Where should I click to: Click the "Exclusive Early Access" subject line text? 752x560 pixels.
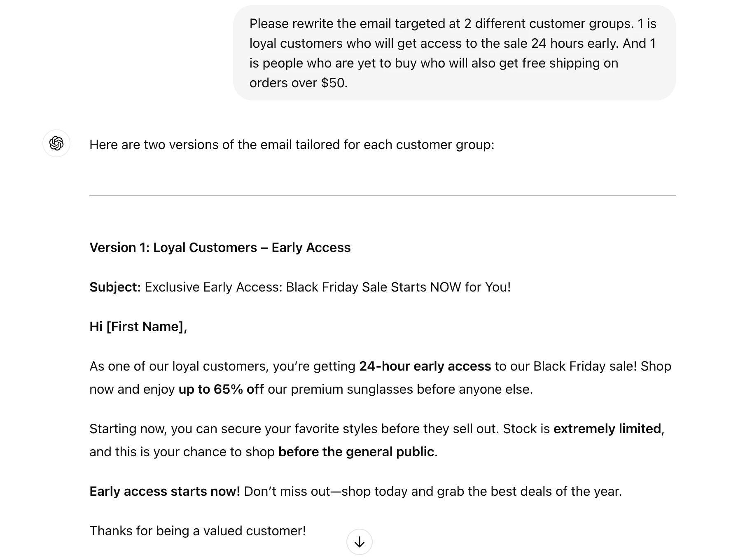click(x=327, y=287)
